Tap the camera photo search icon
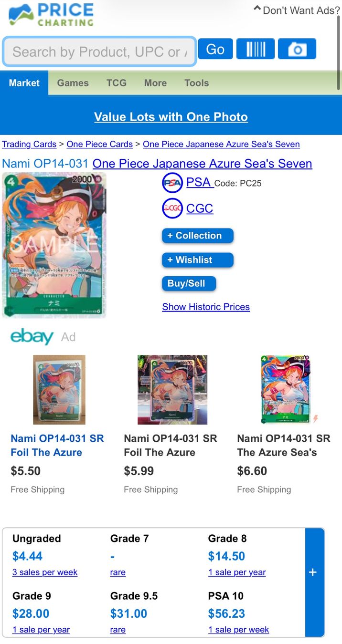This screenshot has height=644, width=342. point(297,49)
